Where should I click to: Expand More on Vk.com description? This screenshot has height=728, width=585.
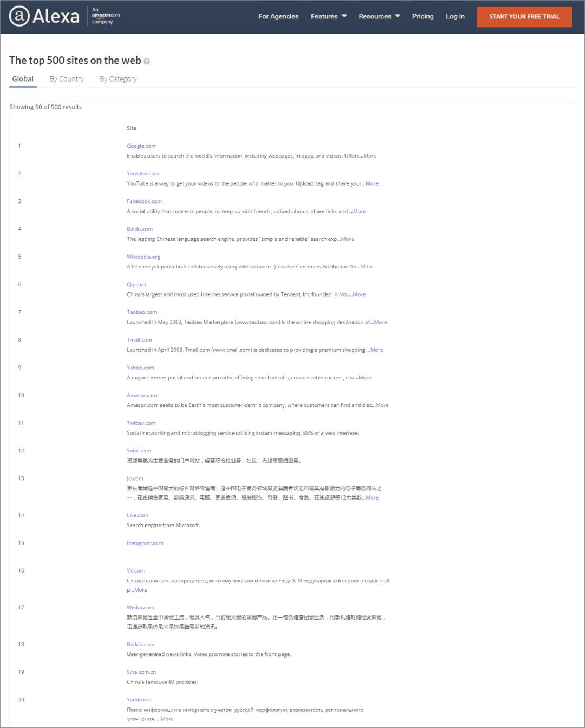pos(140,590)
